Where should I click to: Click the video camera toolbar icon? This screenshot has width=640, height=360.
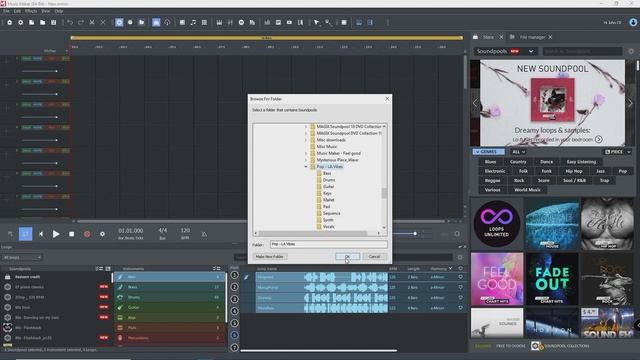coord(289,22)
